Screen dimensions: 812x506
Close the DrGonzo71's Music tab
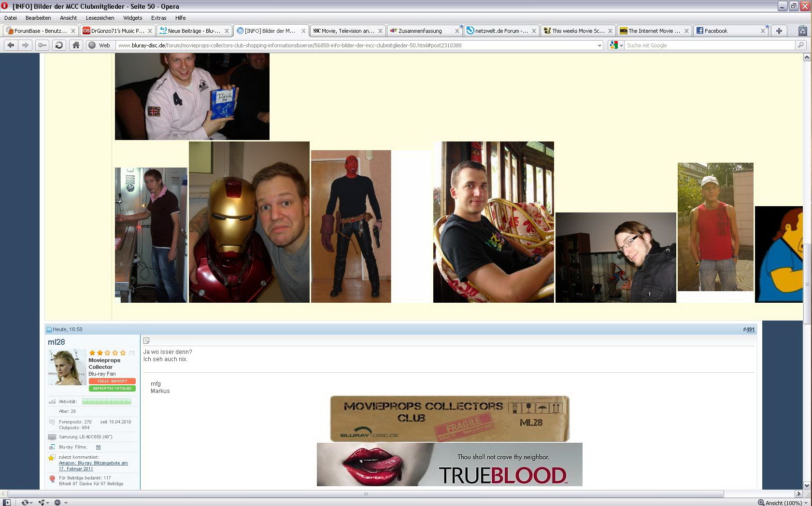pyautogui.click(x=150, y=30)
